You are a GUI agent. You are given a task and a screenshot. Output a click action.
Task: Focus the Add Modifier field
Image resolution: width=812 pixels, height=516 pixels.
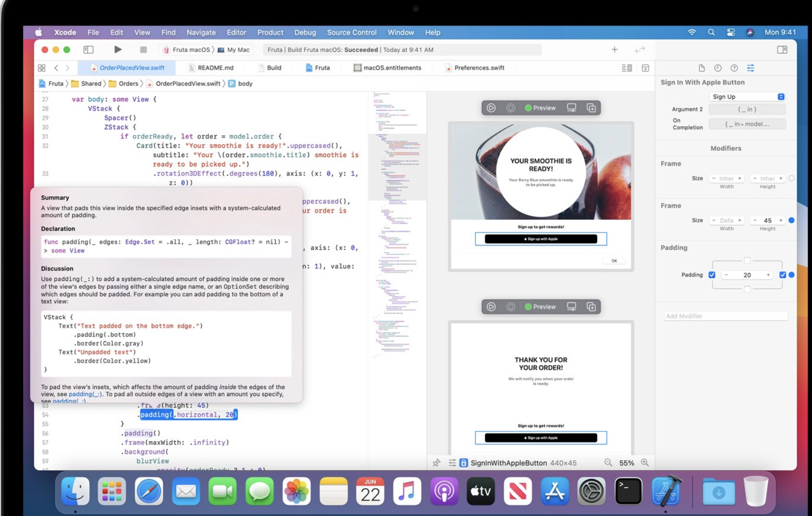[x=725, y=316]
